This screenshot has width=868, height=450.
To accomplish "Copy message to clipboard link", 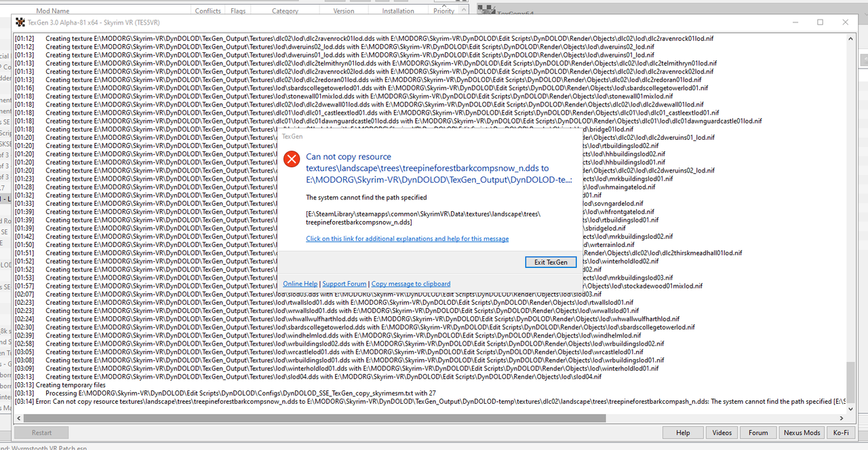I will click(411, 284).
